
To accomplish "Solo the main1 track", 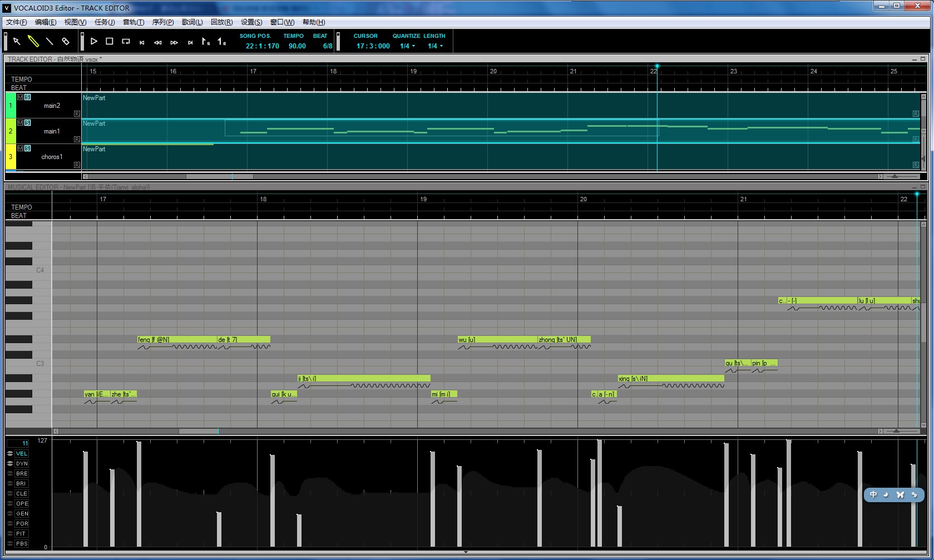I will click(x=28, y=122).
